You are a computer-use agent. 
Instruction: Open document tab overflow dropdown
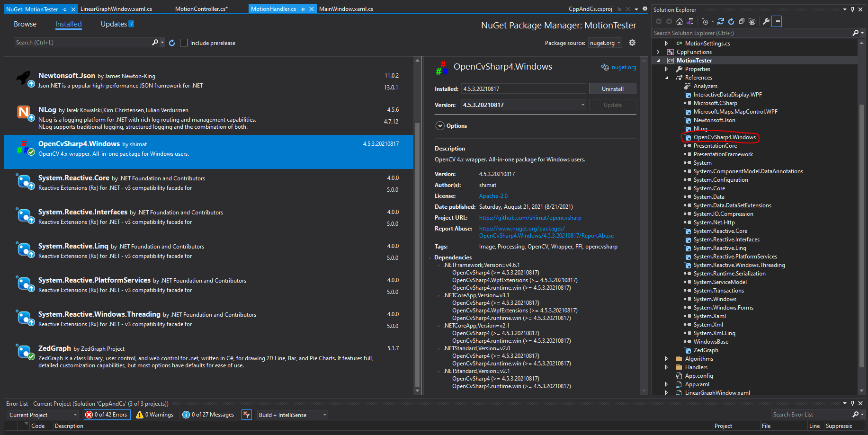(636, 9)
